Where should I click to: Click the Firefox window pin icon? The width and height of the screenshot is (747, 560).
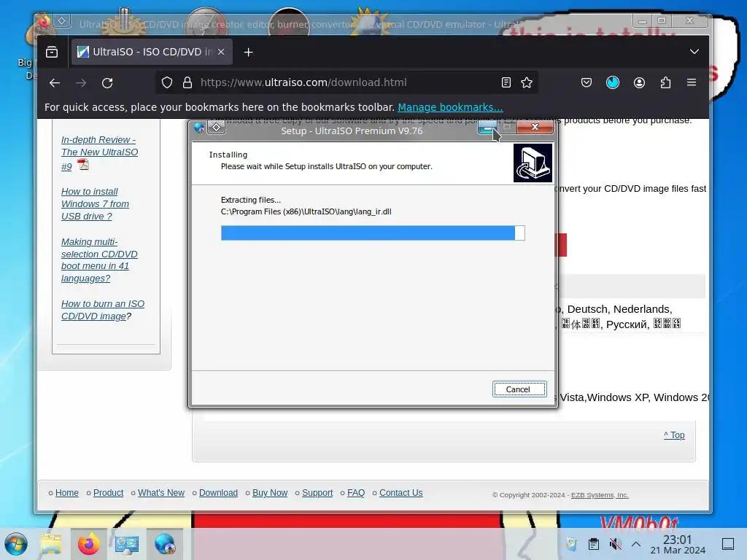(x=61, y=21)
